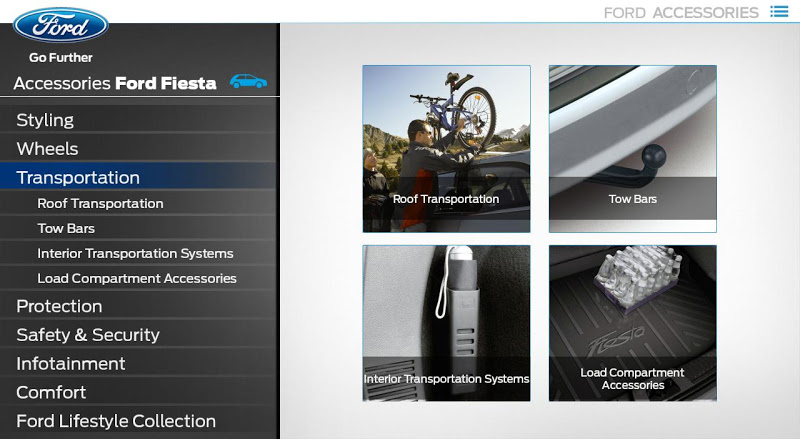Screen dimensions: 800x439
Task: Open Ford Lifestyle Collection category
Action: point(139,421)
